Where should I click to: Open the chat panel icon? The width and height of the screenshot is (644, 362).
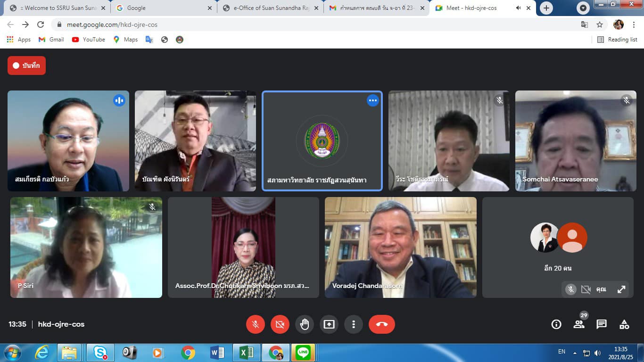click(x=602, y=324)
